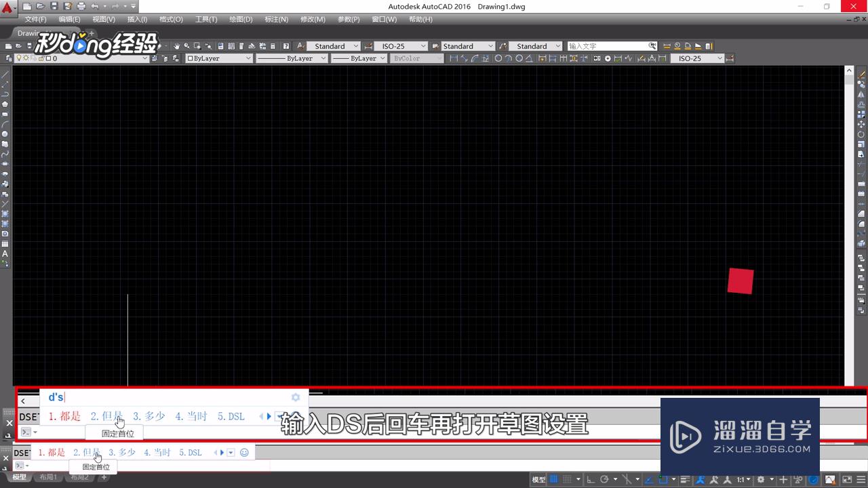Toggle snap mode on in the status bar
Screen dimensions: 868x488
click(568, 478)
